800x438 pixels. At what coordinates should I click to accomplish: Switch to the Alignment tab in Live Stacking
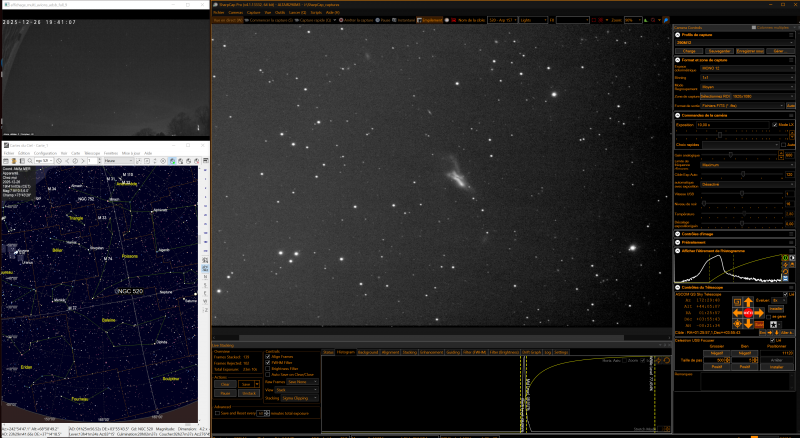tap(390, 352)
